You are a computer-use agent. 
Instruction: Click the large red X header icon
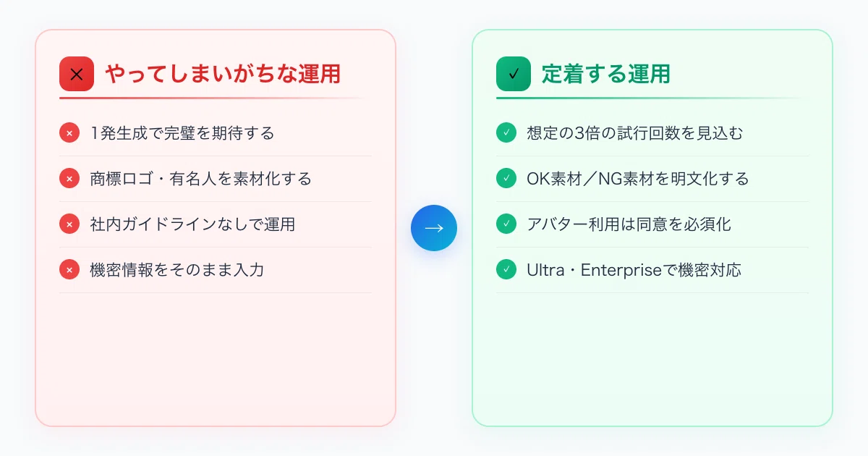tap(77, 74)
